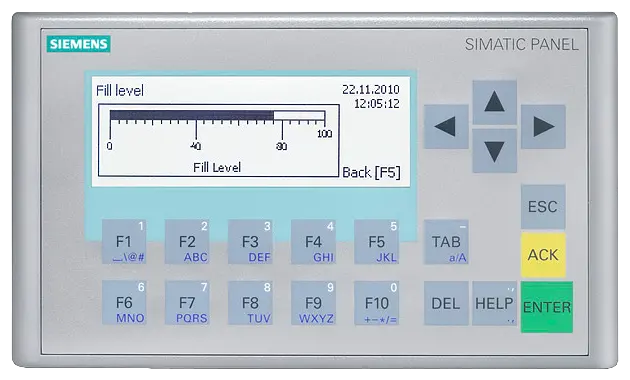This screenshot has height=380, width=630.
Task: Click the down arrow key
Action: pyautogui.click(x=494, y=151)
